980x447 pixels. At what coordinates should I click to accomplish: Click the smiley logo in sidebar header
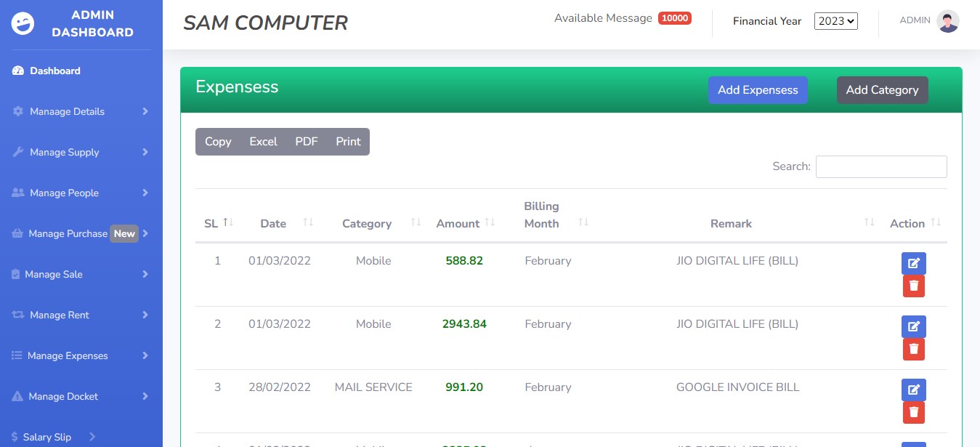tap(23, 23)
